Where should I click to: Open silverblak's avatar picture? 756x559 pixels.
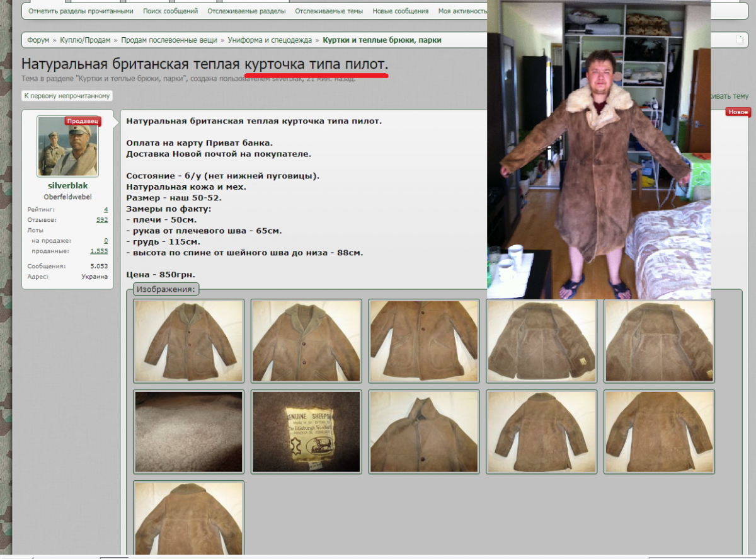tap(67, 146)
